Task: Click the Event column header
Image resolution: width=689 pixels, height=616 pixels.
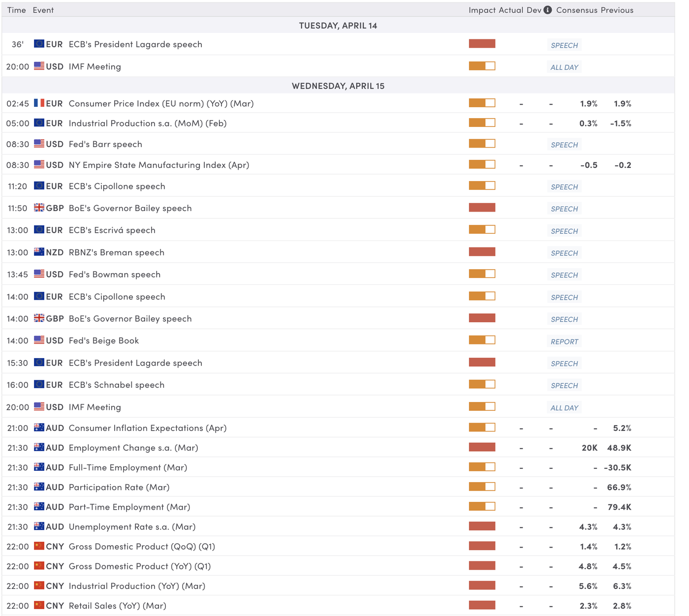Action: click(43, 10)
